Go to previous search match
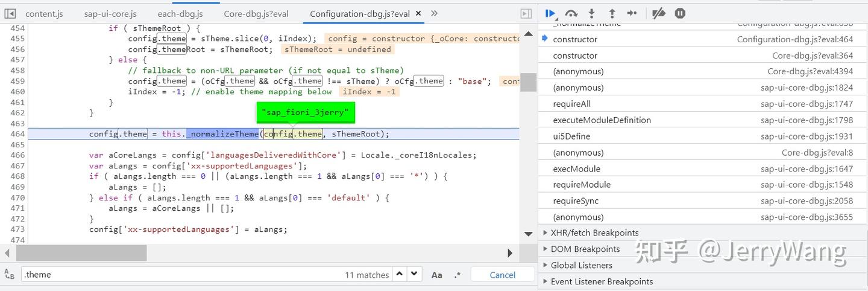 (400, 274)
